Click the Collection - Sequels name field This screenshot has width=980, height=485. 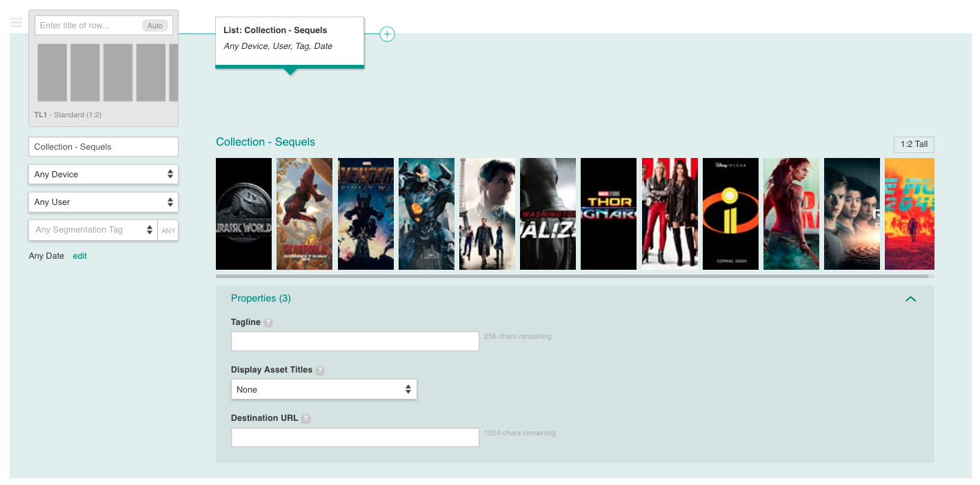pyautogui.click(x=103, y=147)
